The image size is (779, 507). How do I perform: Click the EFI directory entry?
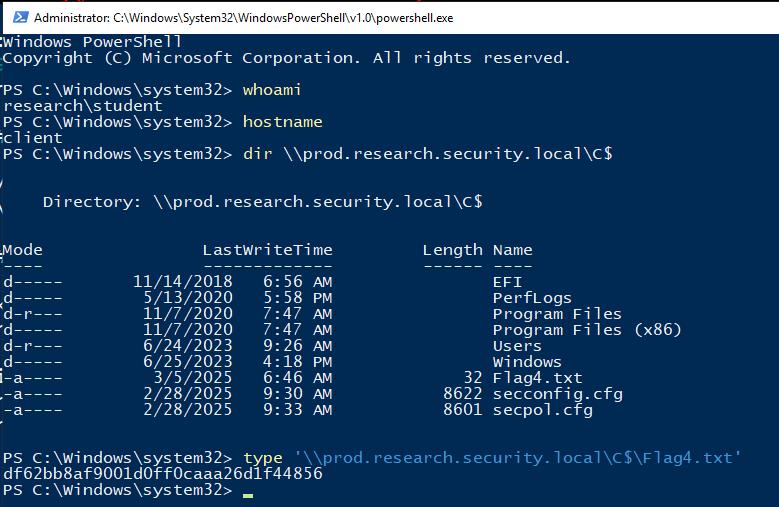(x=507, y=282)
